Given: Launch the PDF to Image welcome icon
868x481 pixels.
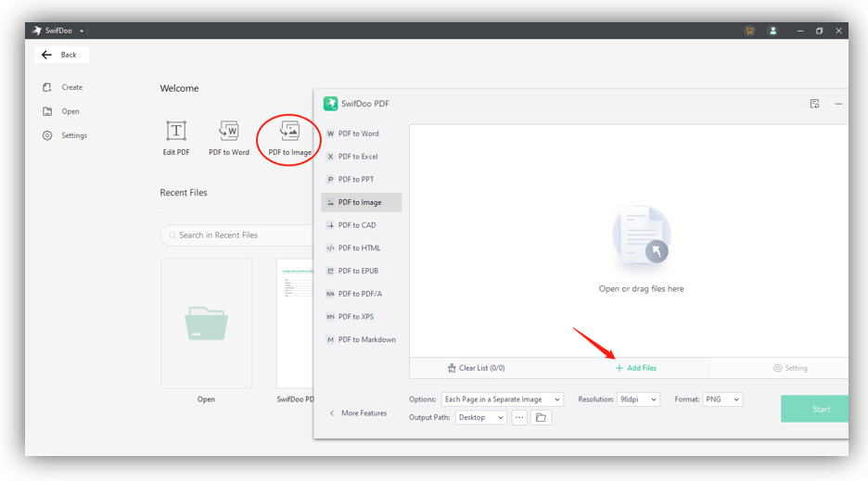Looking at the screenshot, I should 289,138.
